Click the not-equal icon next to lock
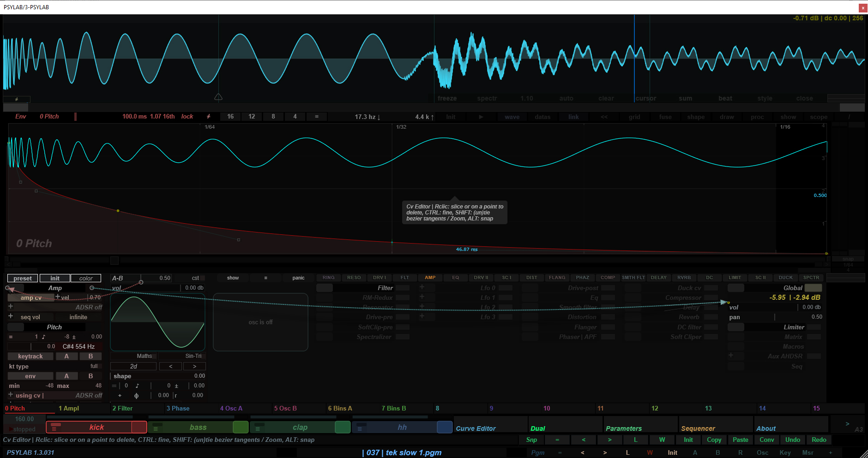 click(x=208, y=117)
